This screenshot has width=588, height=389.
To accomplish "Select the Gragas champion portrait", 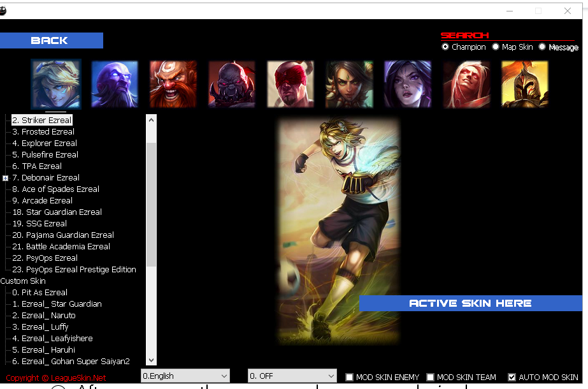I will [x=173, y=84].
